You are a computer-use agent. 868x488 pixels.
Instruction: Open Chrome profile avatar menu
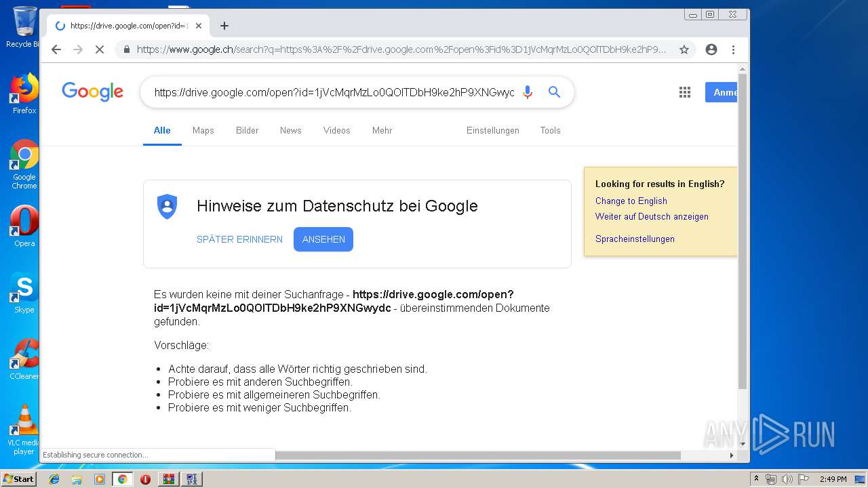pos(711,49)
